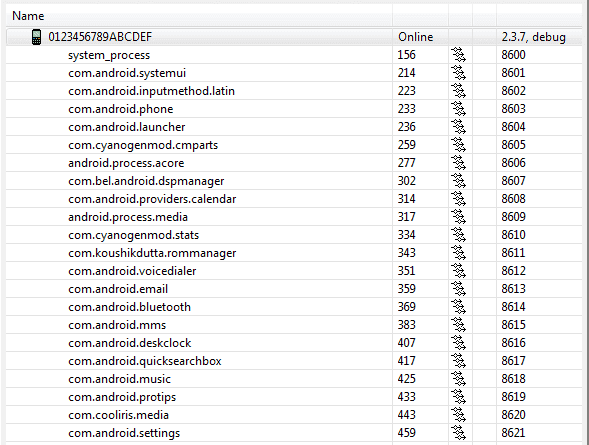Click the debug icon in the system_process row
This screenshot has height=445, width=589.
pos(459,55)
